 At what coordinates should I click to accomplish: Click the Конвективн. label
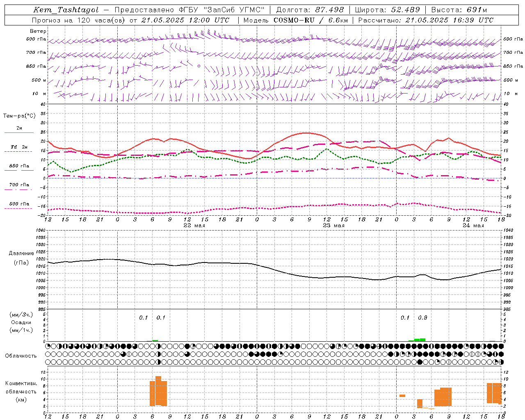(21, 383)
